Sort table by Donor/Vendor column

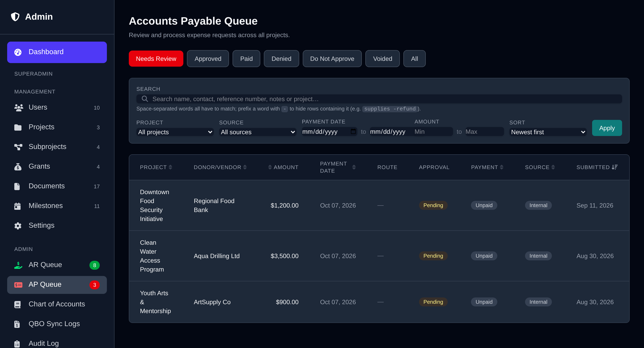pos(220,167)
